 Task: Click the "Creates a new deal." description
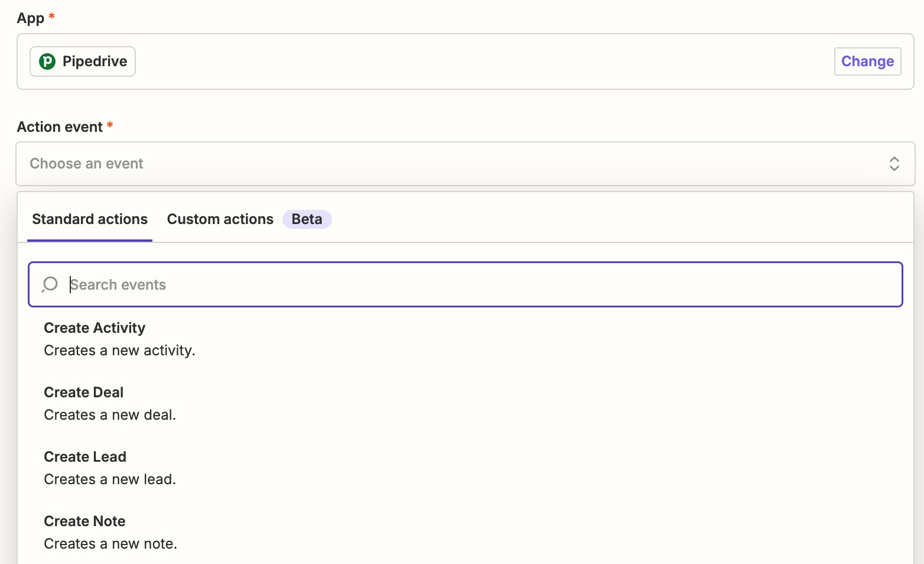coord(110,415)
